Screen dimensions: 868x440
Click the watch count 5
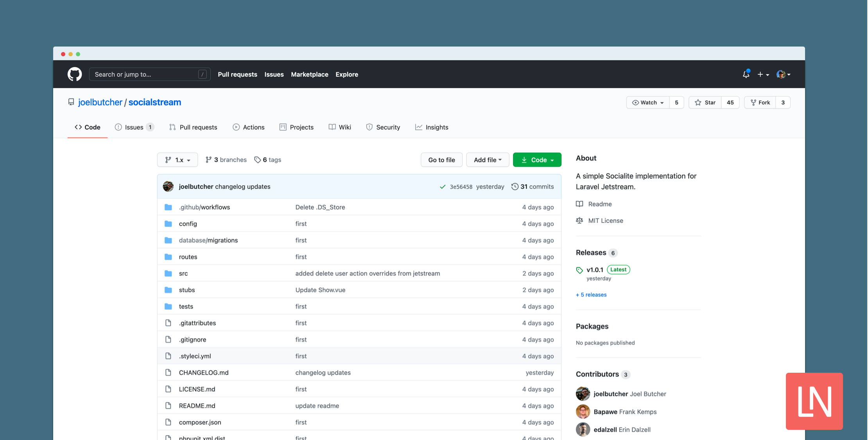point(676,102)
